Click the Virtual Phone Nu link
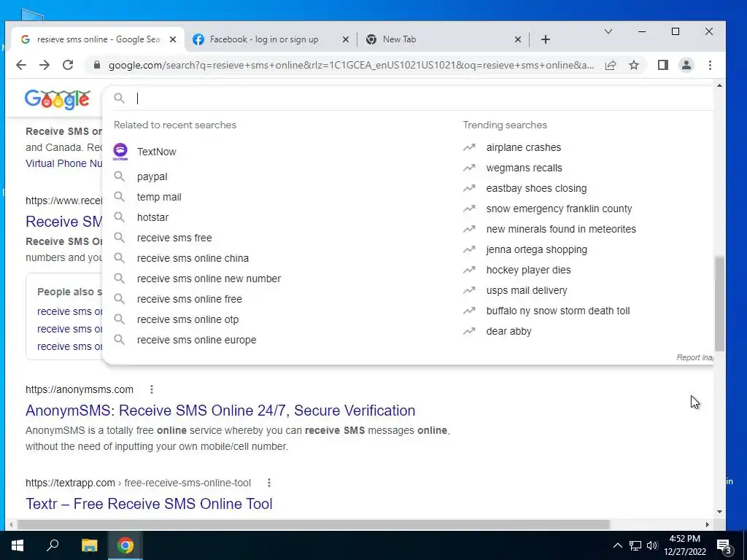This screenshot has height=560, width=747. click(x=64, y=163)
